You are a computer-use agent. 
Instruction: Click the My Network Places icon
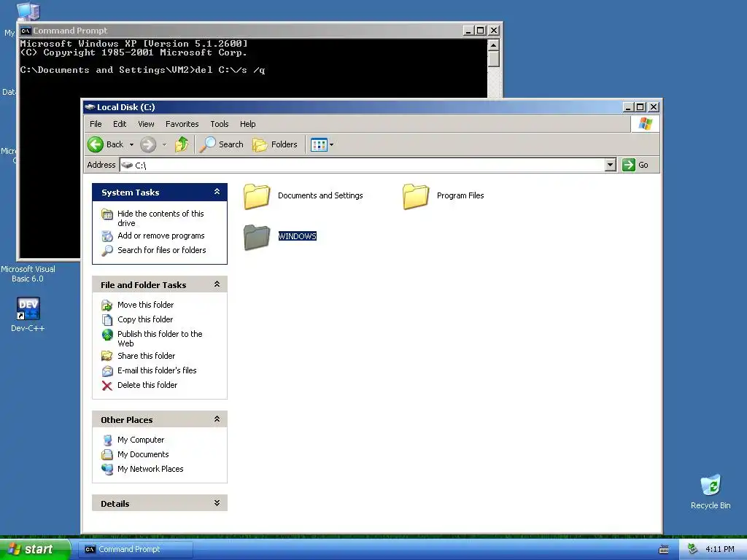click(x=107, y=469)
